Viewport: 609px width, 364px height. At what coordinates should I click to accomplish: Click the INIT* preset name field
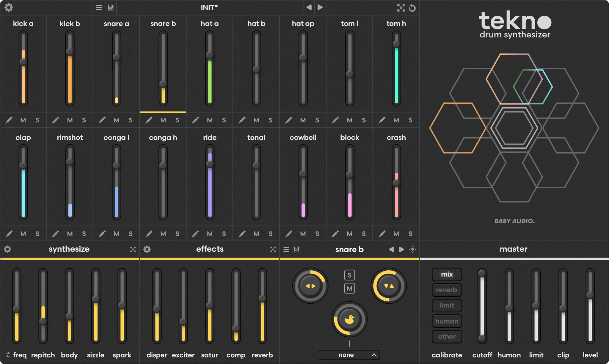[209, 7]
